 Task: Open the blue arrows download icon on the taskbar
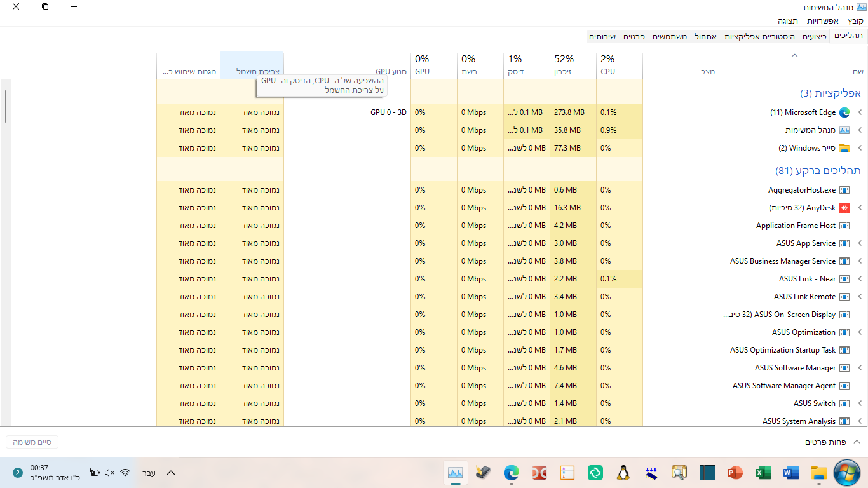pyautogui.click(x=651, y=473)
